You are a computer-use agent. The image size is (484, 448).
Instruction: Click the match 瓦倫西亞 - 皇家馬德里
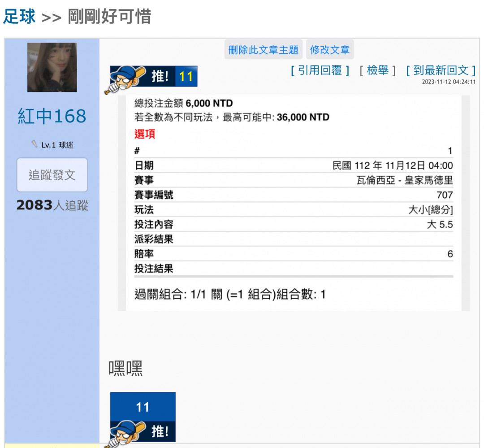[x=405, y=180]
